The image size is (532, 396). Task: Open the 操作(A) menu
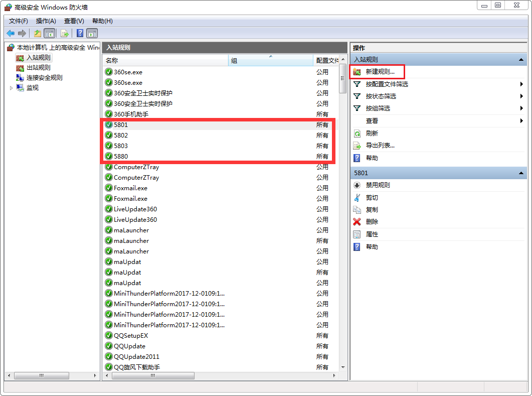click(x=46, y=21)
